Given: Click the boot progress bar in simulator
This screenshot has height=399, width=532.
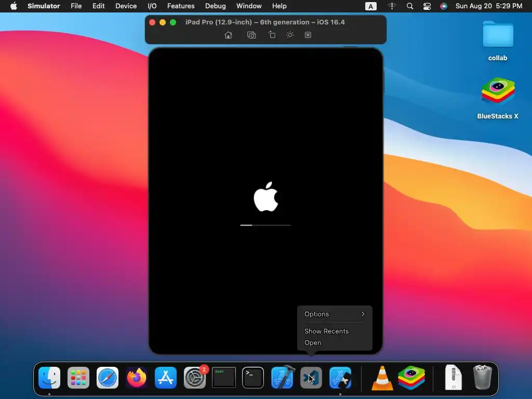Looking at the screenshot, I should point(265,225).
